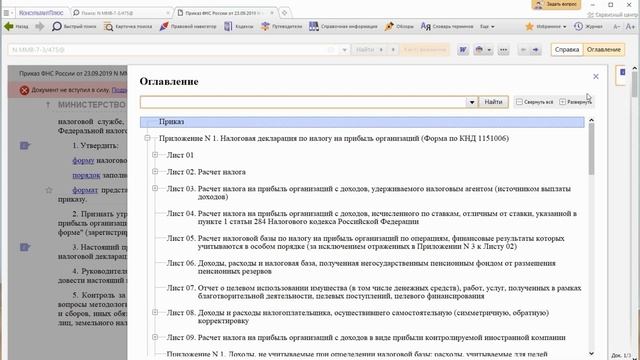Open the 'формат' link in document
Image resolution: width=640 pixels, height=360 pixels.
coord(85,190)
